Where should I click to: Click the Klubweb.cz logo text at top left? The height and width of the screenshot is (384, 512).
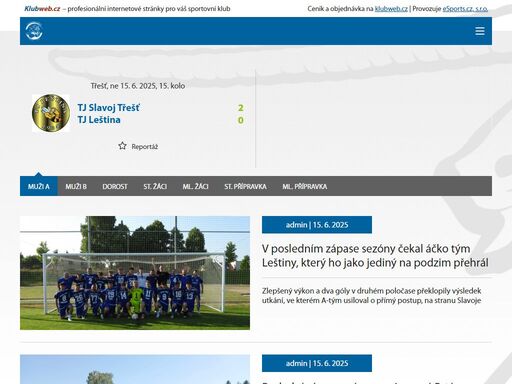(42, 9)
